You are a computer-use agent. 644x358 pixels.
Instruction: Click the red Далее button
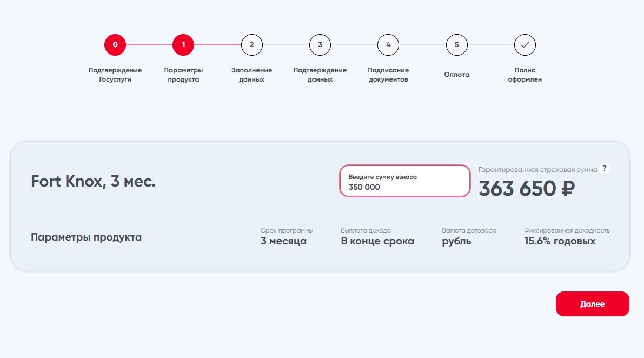tap(592, 304)
